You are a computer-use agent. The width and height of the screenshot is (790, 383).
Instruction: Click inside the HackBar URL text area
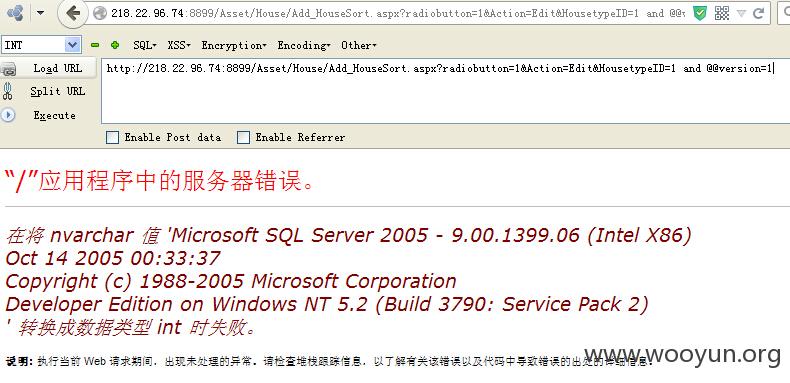click(x=445, y=91)
